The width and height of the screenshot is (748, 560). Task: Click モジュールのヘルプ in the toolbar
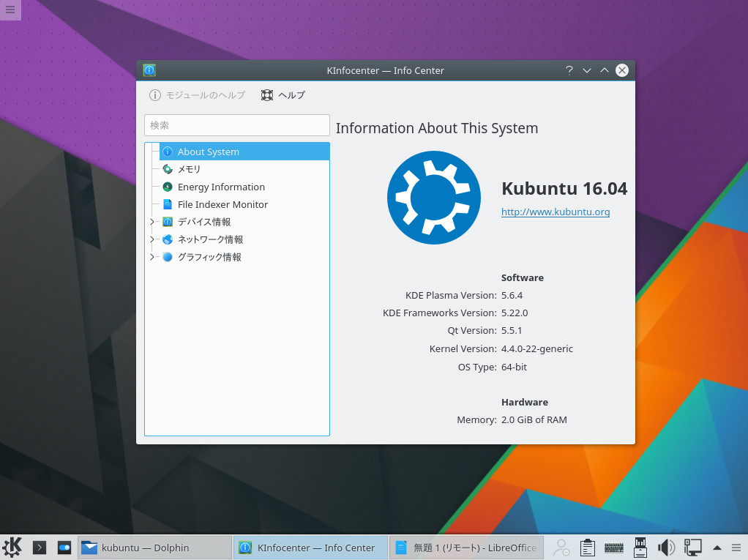[196, 95]
